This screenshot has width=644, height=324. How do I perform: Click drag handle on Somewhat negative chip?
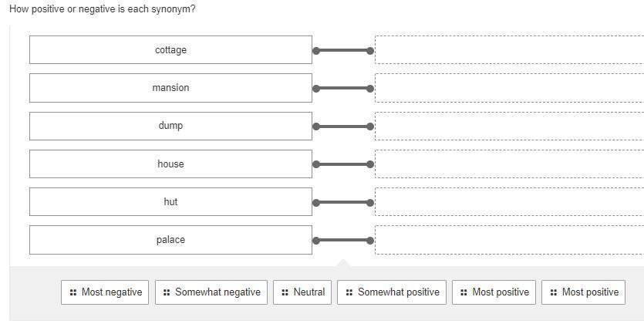click(167, 292)
